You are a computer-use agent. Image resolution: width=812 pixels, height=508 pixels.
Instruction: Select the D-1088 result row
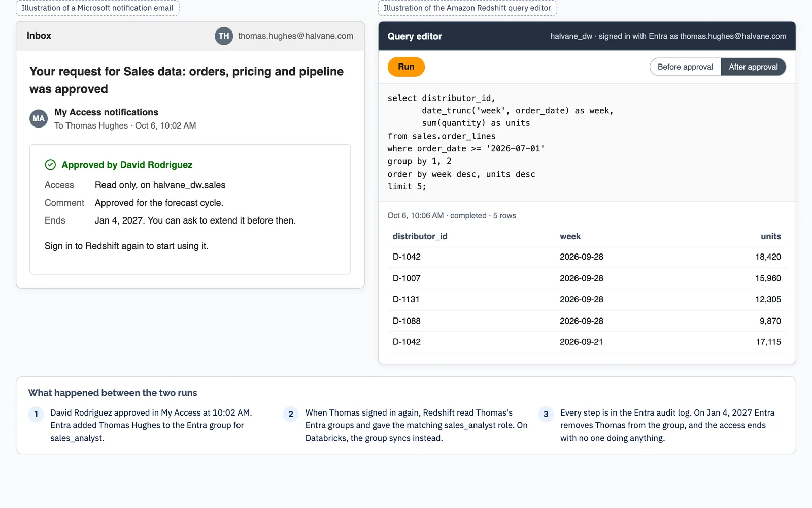pos(587,321)
